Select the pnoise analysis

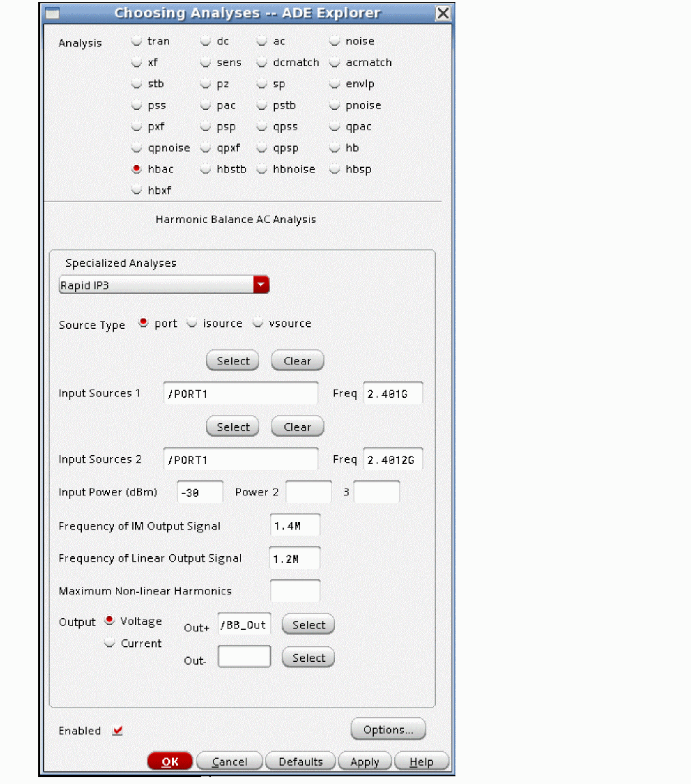[334, 106]
